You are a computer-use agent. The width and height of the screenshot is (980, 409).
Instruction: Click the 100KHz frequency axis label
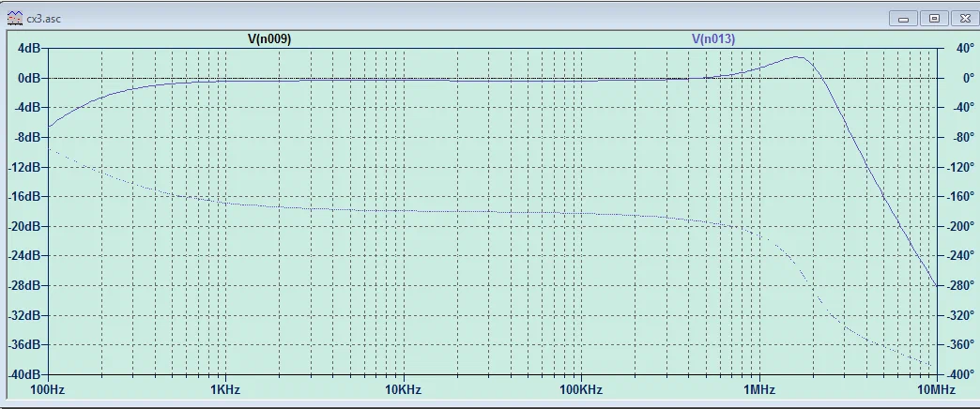pyautogui.click(x=581, y=389)
